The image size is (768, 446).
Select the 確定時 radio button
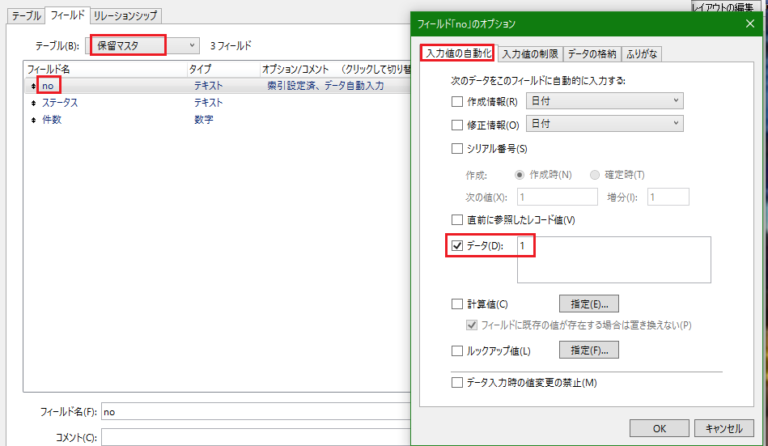pyautogui.click(x=595, y=175)
